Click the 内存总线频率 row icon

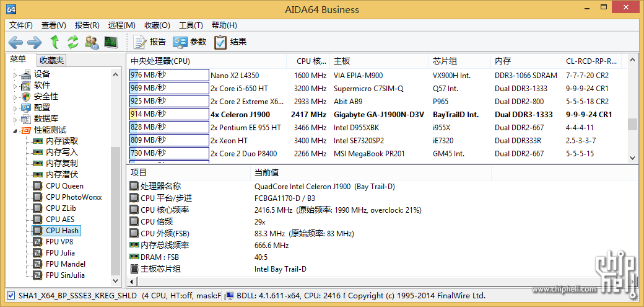point(134,245)
